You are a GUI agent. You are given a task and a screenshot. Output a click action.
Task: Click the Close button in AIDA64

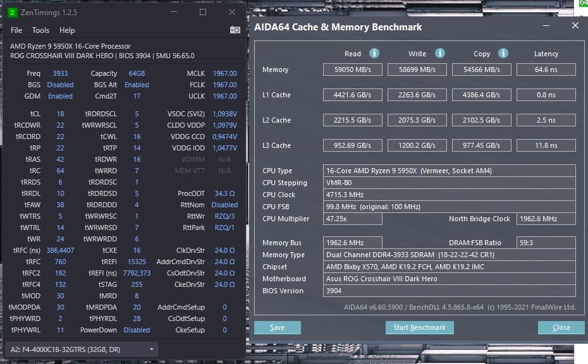coord(561,327)
